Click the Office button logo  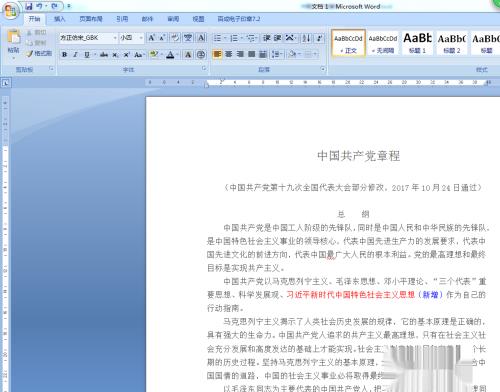10,11
